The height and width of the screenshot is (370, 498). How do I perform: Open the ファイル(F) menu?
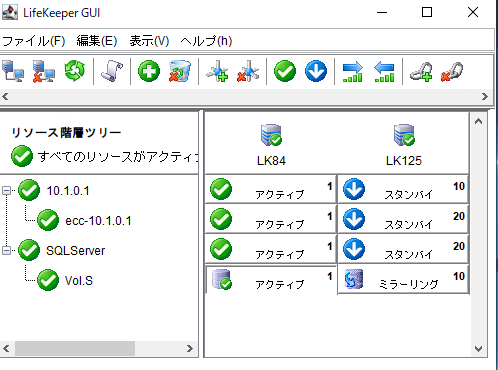(34, 41)
